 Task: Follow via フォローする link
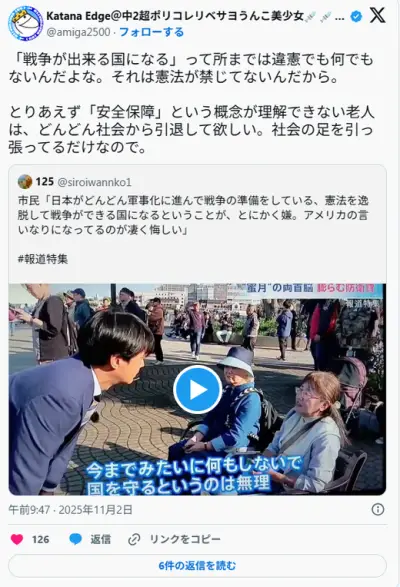151,32
